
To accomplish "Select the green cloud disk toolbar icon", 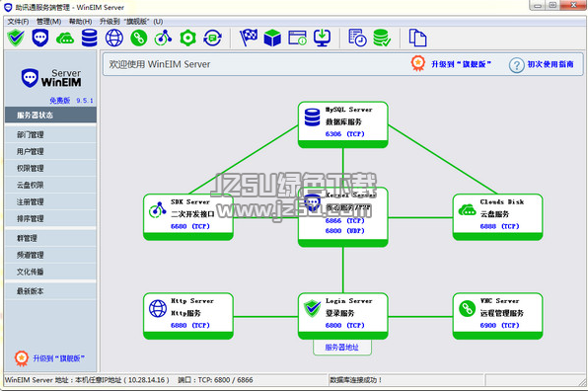I will click(x=65, y=38).
